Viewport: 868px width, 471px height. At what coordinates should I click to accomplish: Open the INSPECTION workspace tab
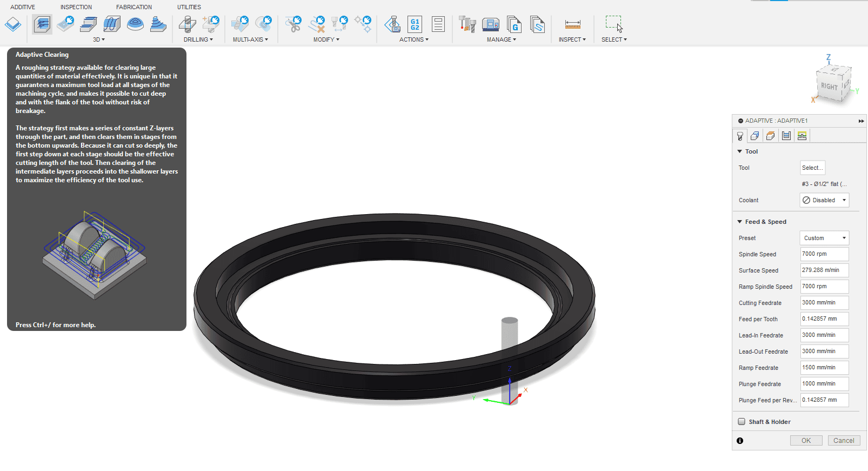pyautogui.click(x=76, y=7)
